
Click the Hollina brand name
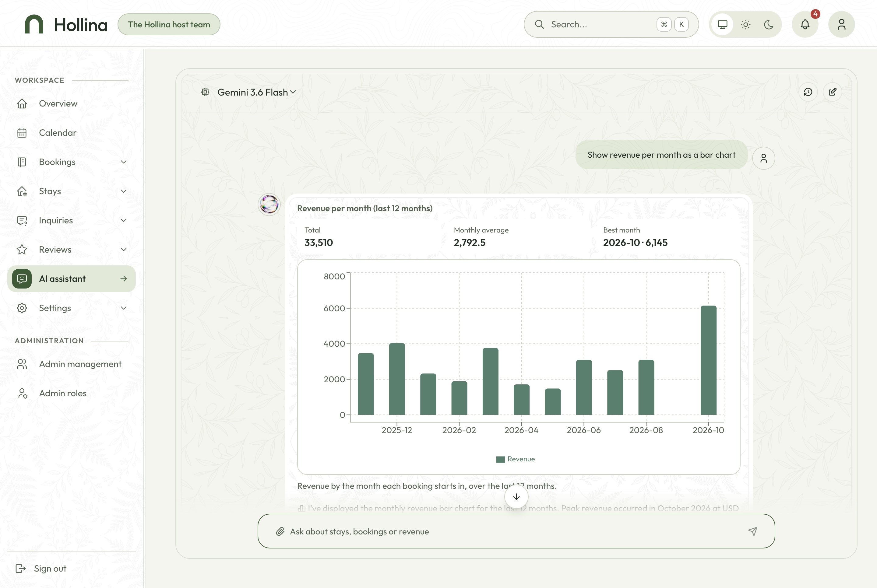point(81,25)
